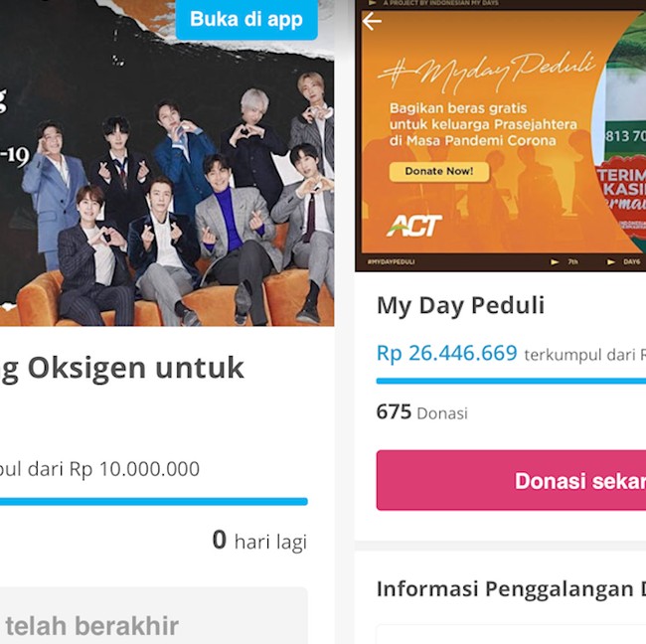Tap the Buka di app button

tap(246, 19)
